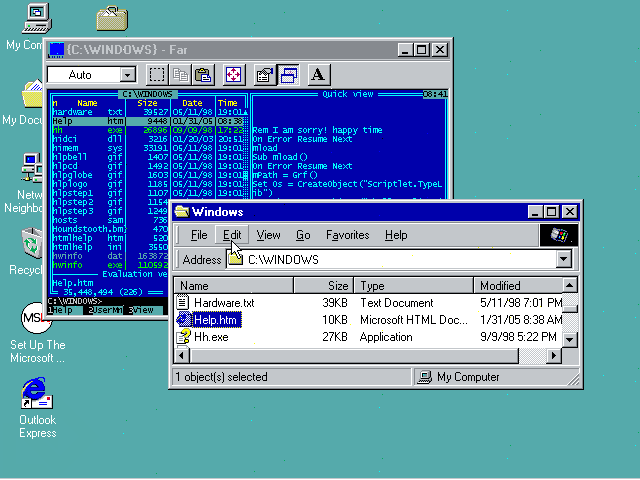Sort by Size column header
Screen dimensions: 640x480
(323, 286)
